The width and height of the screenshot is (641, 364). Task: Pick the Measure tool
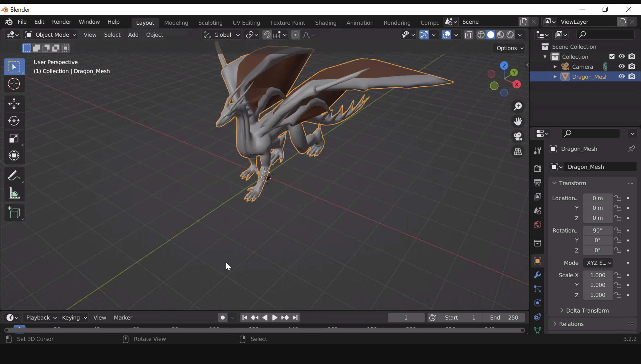[14, 193]
